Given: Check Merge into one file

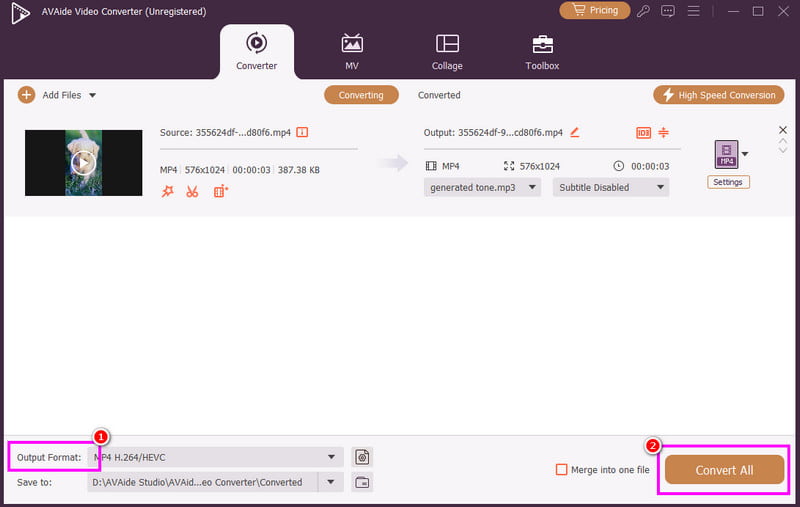Looking at the screenshot, I should tap(561, 469).
